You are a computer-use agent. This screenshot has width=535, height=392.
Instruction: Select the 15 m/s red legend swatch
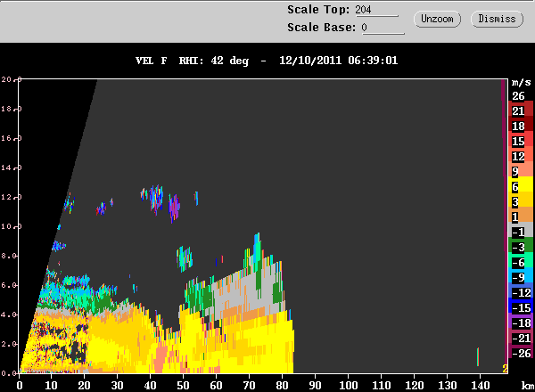[x=521, y=139]
